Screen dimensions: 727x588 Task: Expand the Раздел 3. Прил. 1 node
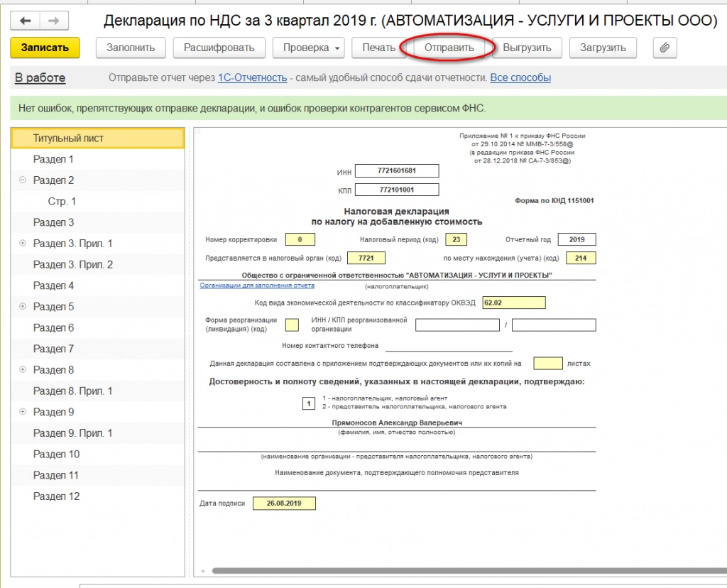(x=22, y=243)
